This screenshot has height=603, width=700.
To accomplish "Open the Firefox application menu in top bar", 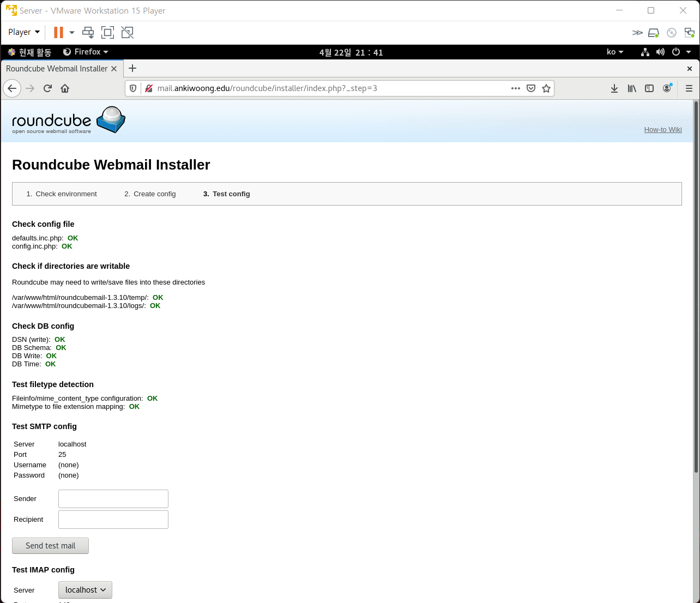I will tap(86, 52).
